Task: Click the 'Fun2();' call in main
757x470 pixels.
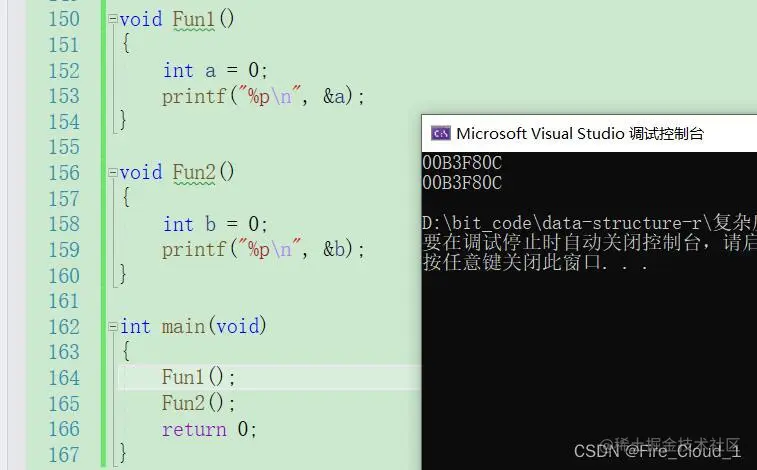Action: [198, 403]
